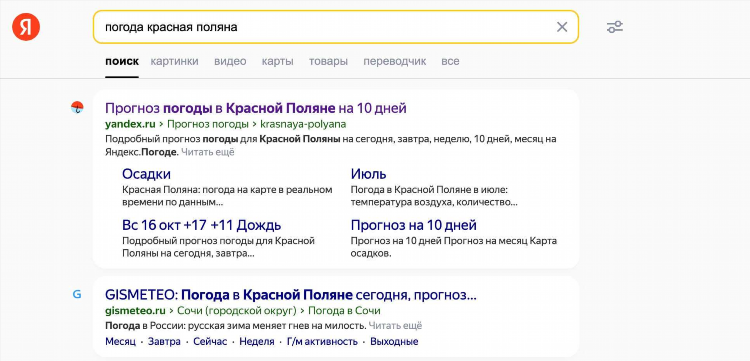The image size is (750, 361).
Task: Click the Осадки description text about карте
Action: pos(227,196)
